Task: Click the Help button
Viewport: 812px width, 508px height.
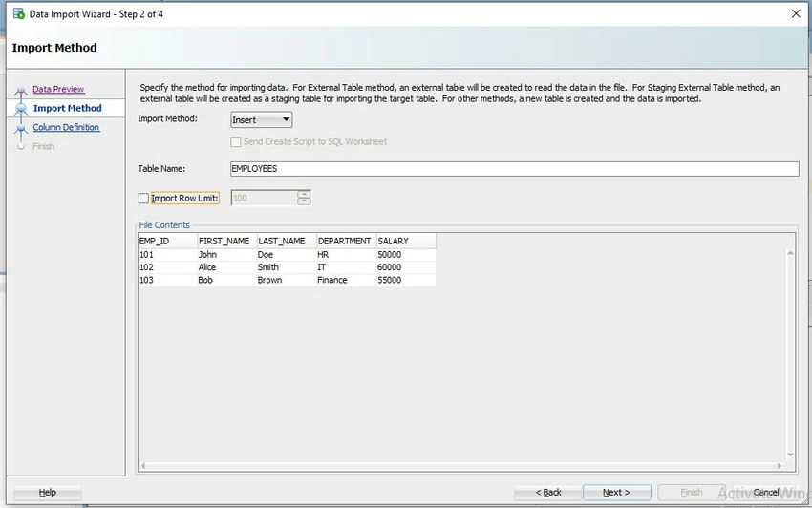Action: tap(47, 493)
